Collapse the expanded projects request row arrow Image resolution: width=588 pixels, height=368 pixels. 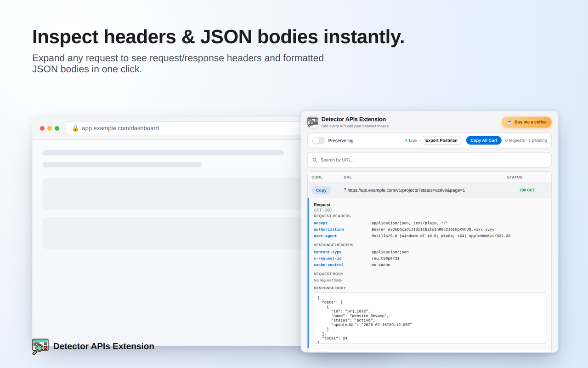(345, 189)
